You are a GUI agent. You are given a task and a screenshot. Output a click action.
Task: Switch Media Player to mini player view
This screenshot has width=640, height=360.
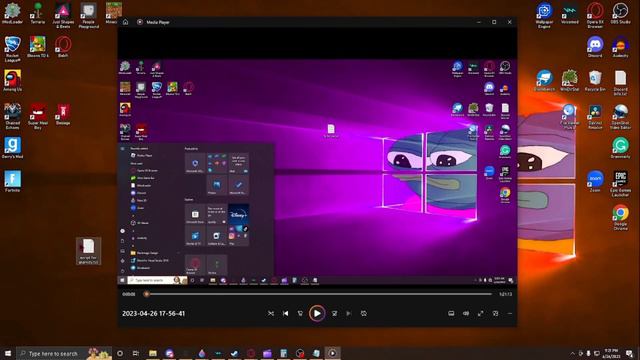495,313
